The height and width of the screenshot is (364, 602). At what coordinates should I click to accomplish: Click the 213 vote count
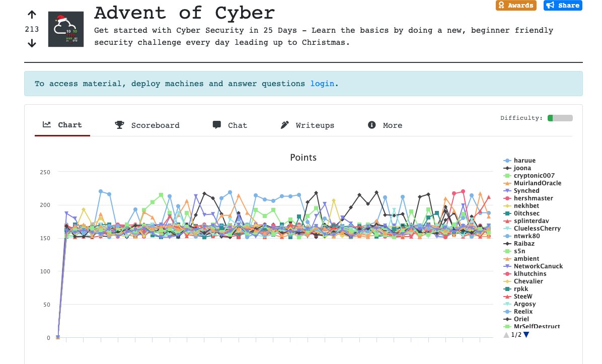(32, 29)
